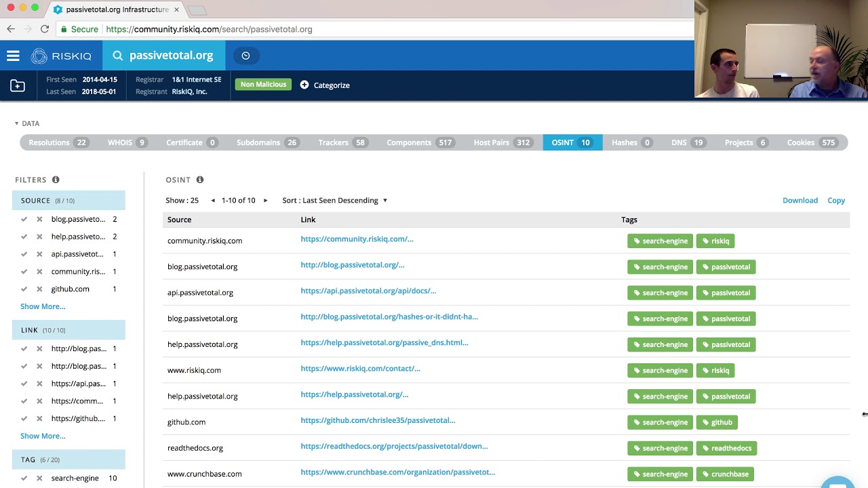Click the Non Malicious classification button
The image size is (868, 488).
pyautogui.click(x=263, y=85)
